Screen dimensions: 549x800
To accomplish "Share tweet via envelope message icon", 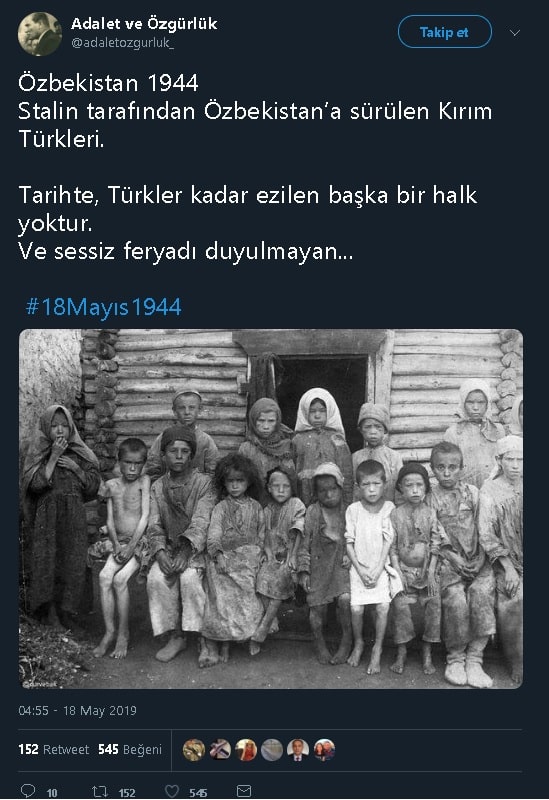I will (244, 791).
